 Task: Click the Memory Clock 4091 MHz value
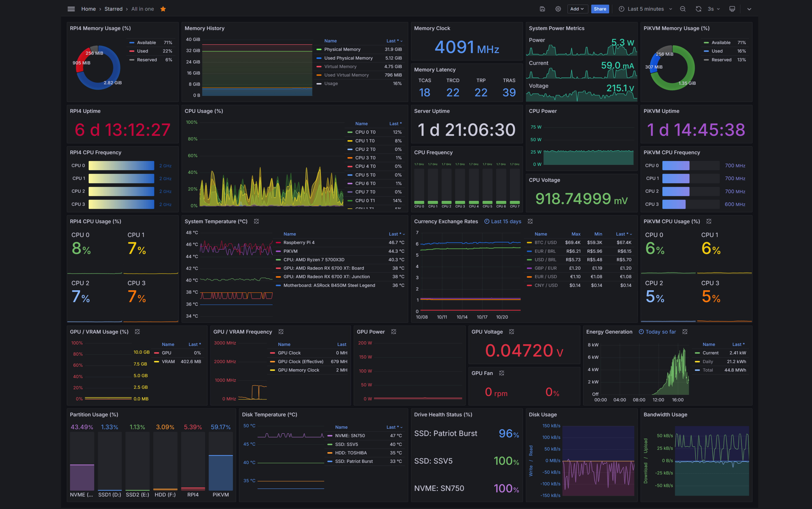467,47
